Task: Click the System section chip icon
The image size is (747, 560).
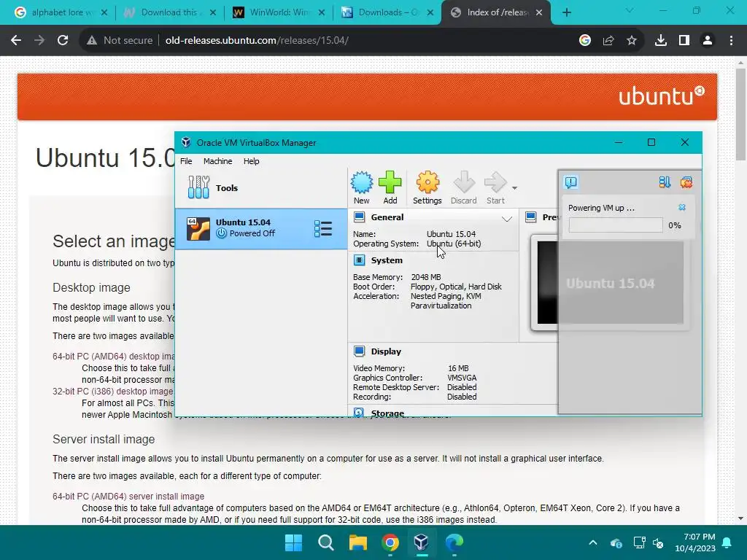Action: pos(359,260)
